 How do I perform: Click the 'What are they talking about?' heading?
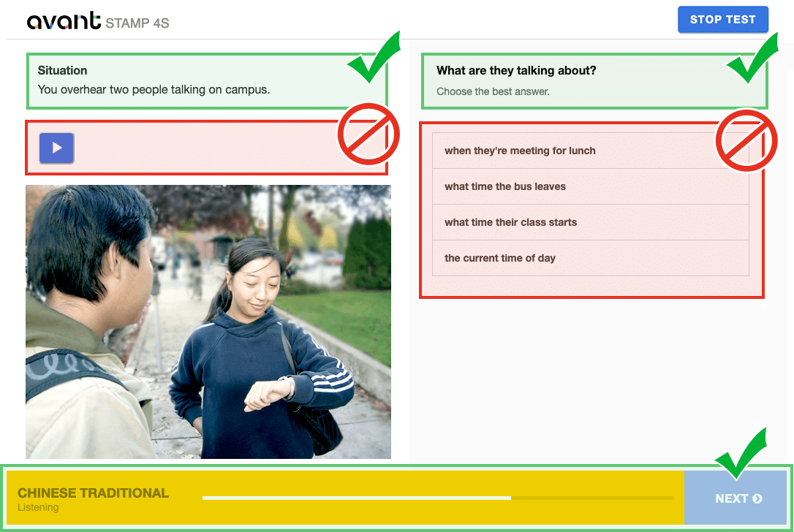(516, 70)
